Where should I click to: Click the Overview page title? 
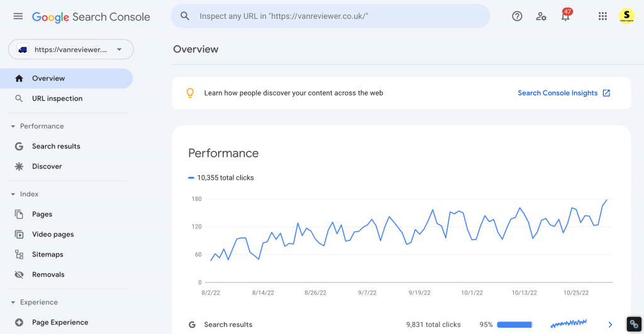(x=196, y=49)
